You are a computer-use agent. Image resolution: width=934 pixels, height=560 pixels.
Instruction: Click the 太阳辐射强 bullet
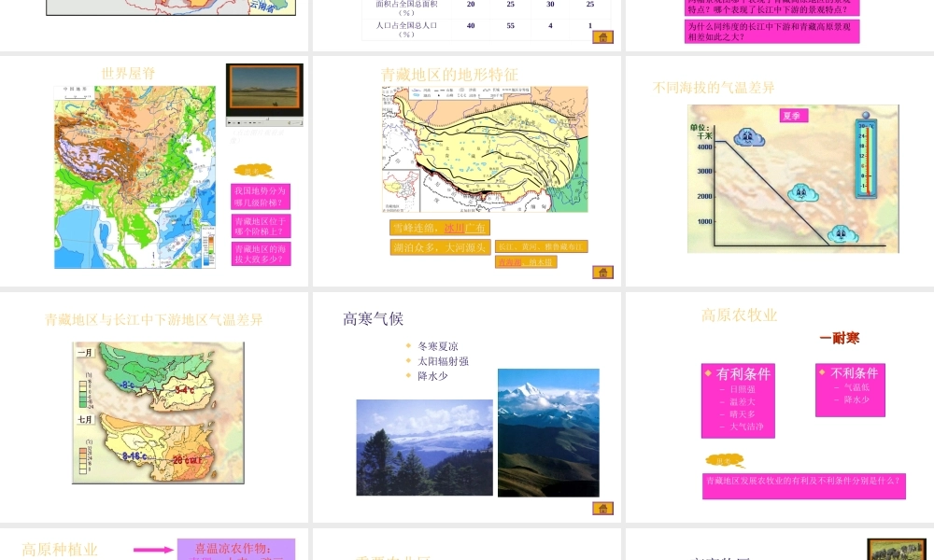(x=443, y=361)
